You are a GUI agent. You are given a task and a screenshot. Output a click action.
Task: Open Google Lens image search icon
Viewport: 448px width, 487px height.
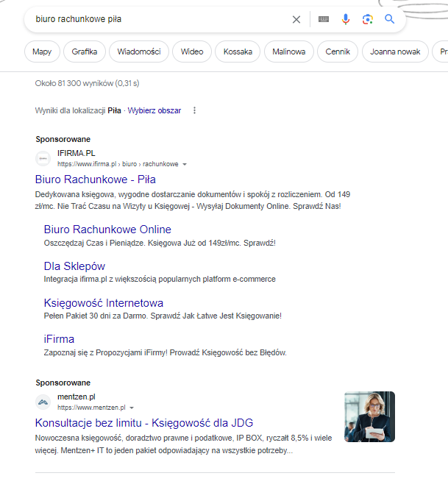368,19
